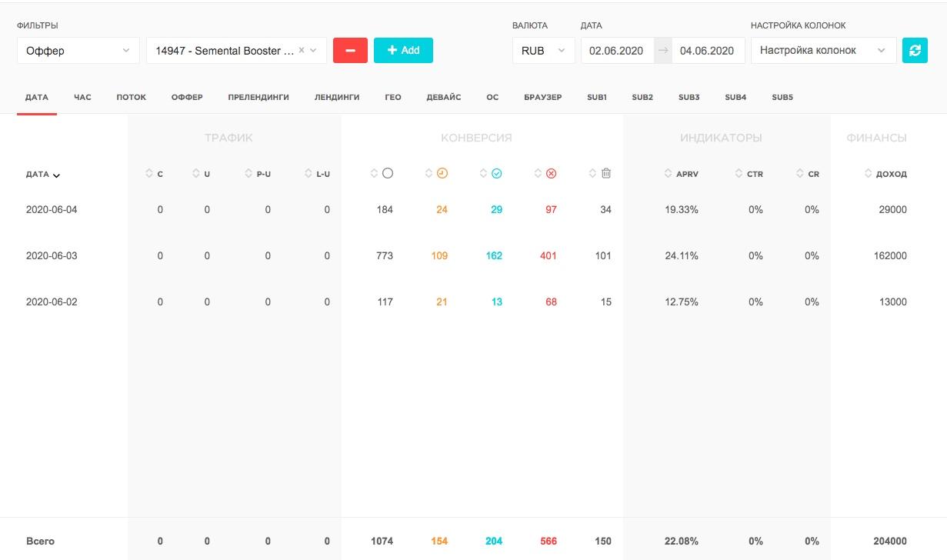Sort by total leads circle icon column

(x=382, y=174)
